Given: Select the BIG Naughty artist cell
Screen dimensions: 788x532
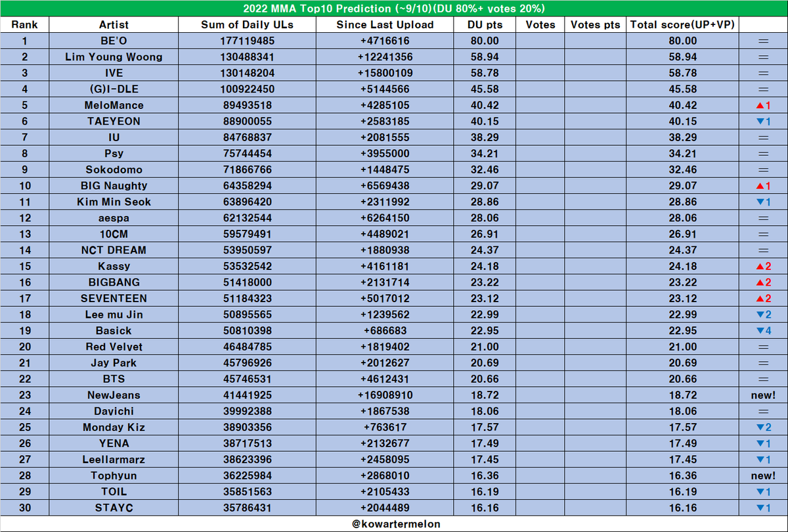Looking at the screenshot, I should tap(114, 186).
